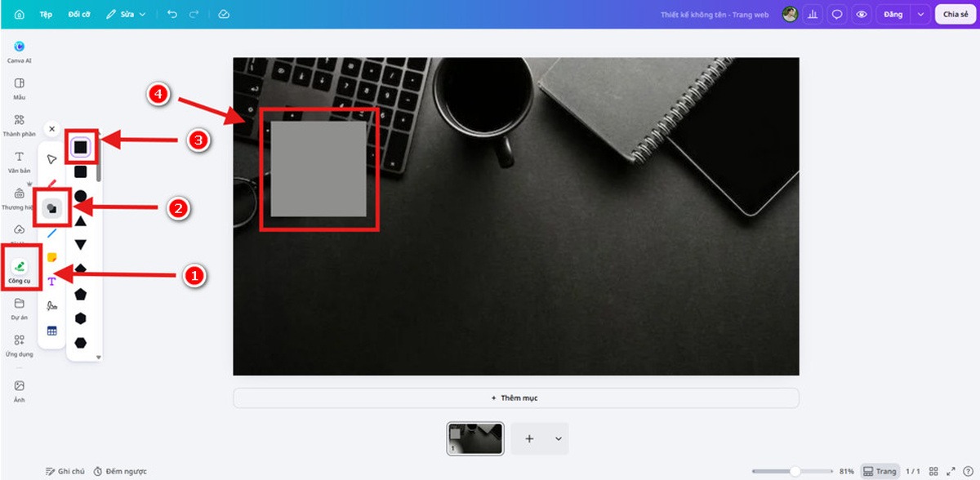Viewport: 980px width, 480px height.
Task: Select the purple T text tool
Action: (x=51, y=281)
